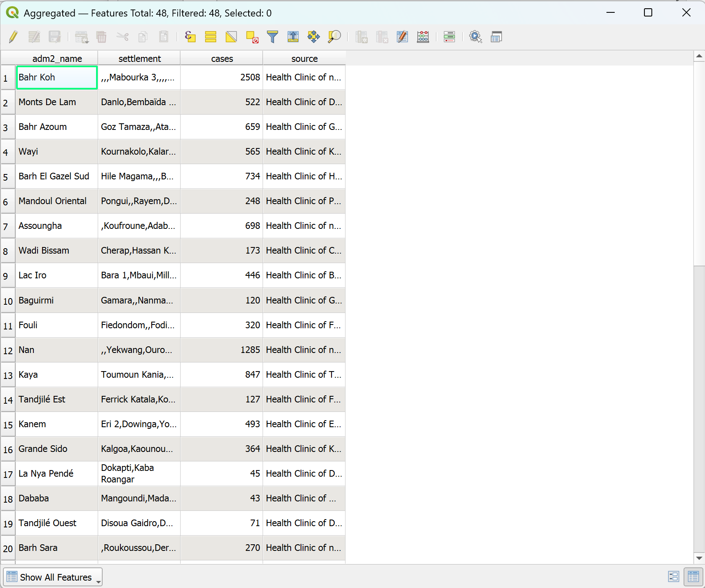Pan map to the selected rows

(314, 37)
